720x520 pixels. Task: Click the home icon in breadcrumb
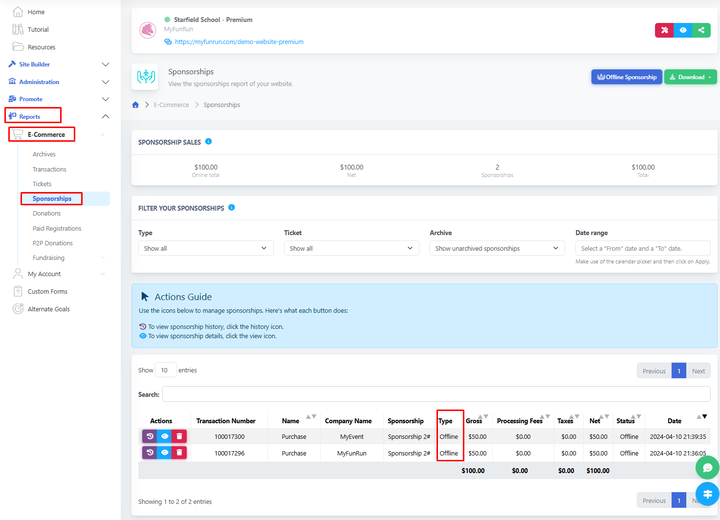coord(136,105)
